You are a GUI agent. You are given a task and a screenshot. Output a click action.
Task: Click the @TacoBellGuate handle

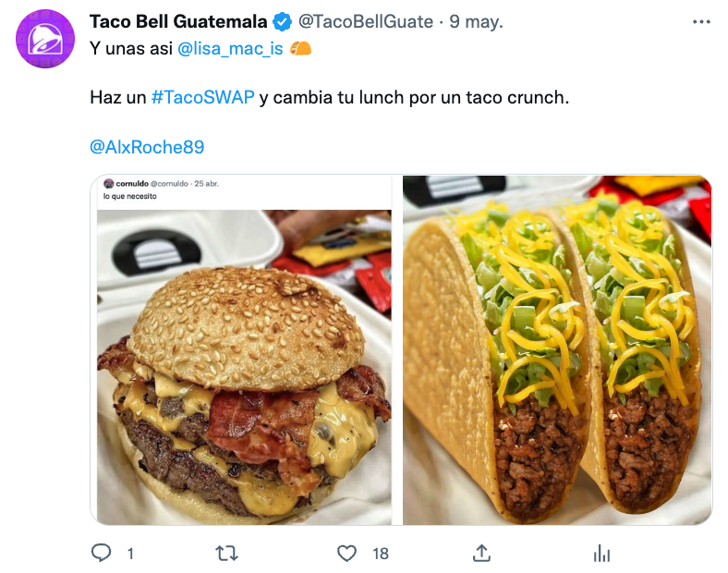366,21
